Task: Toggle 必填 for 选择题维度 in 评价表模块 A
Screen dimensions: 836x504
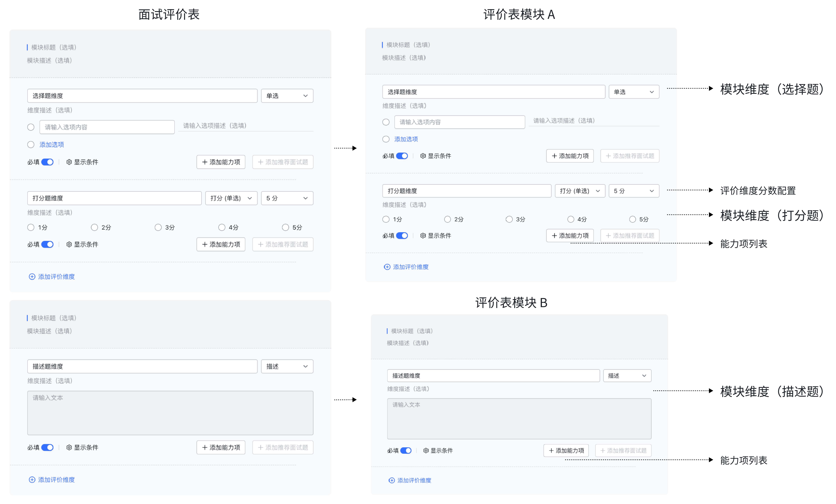Action: 402,156
